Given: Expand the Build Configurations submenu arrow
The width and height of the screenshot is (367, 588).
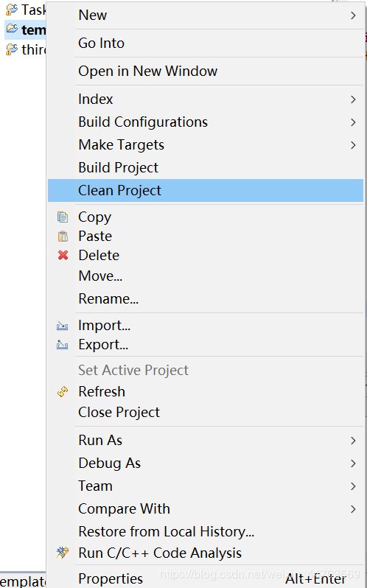Looking at the screenshot, I should 353,122.
